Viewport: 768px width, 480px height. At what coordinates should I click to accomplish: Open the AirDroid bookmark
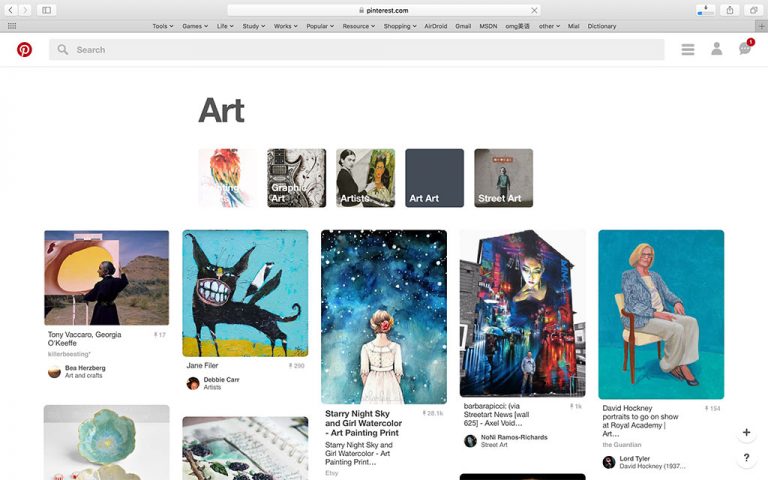435,26
